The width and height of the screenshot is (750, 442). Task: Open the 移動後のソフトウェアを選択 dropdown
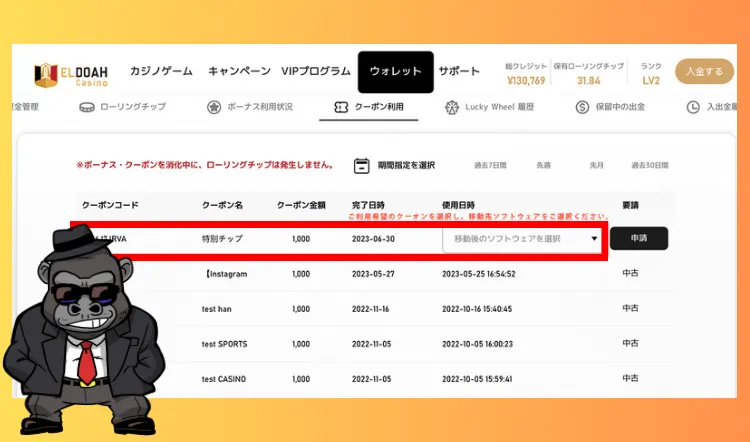click(x=522, y=239)
